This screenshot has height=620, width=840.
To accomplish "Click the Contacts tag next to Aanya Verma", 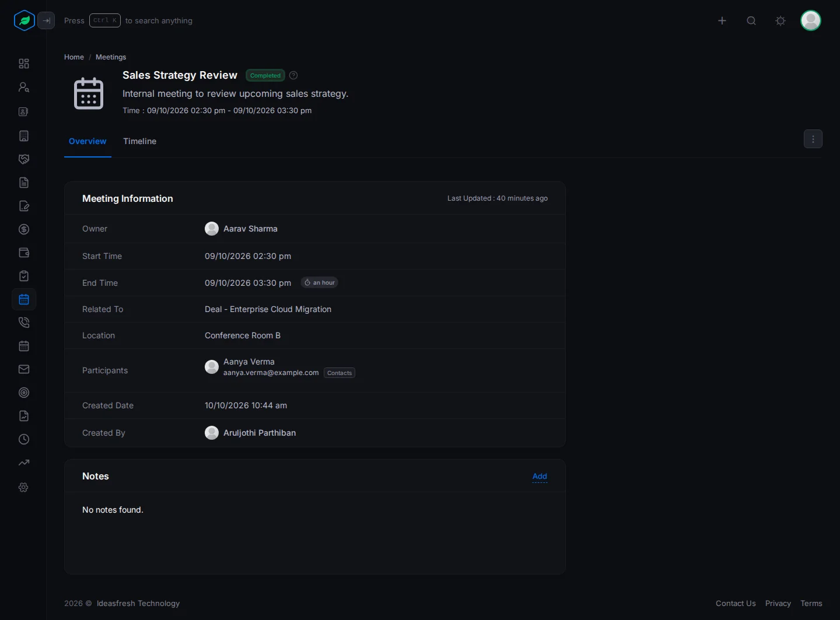I will (339, 373).
